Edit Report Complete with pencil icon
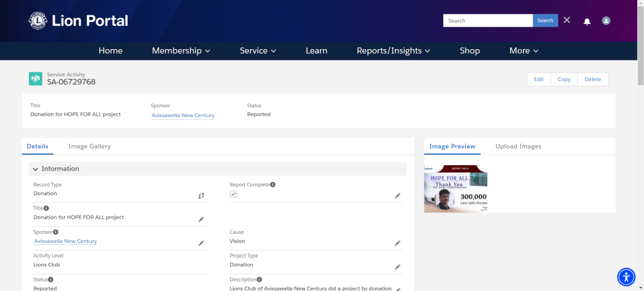 click(x=397, y=195)
